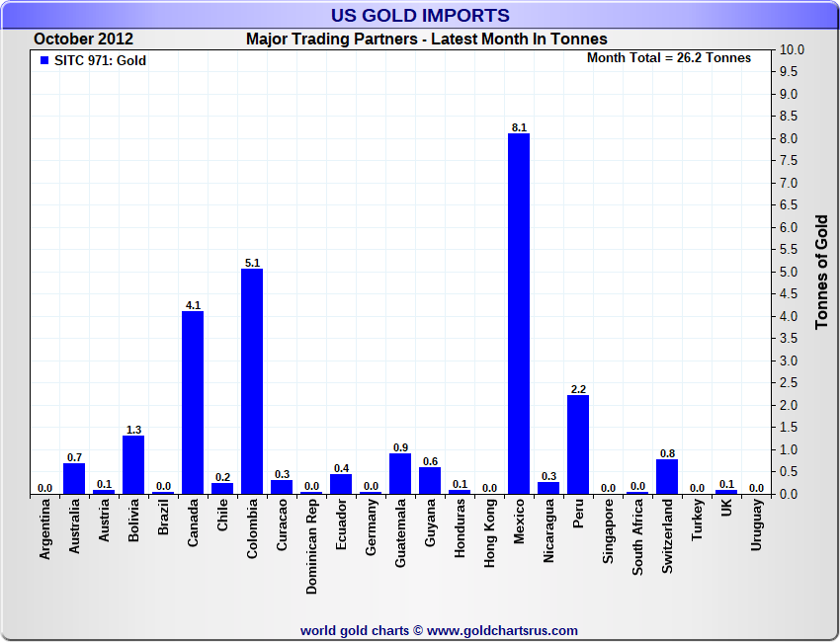Select the Dominican Rep axis label
The image size is (840, 642).
point(311,546)
